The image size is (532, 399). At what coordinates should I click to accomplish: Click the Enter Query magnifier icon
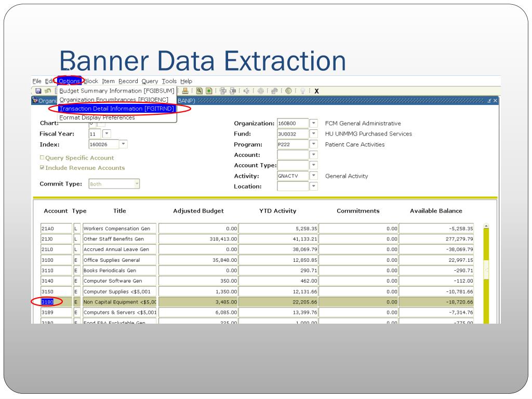coord(199,91)
